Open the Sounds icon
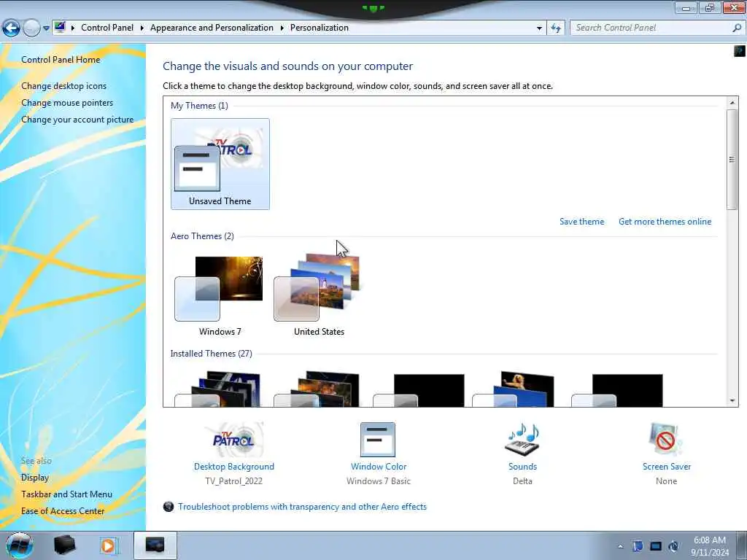The width and height of the screenshot is (747, 560). pos(522,440)
